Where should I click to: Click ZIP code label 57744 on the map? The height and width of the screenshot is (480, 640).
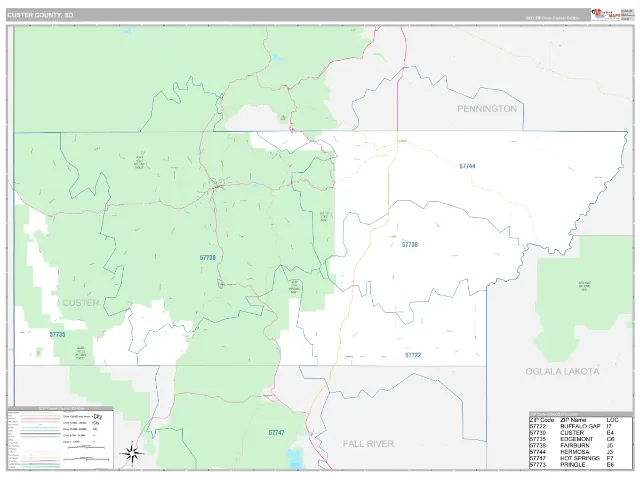tap(467, 166)
